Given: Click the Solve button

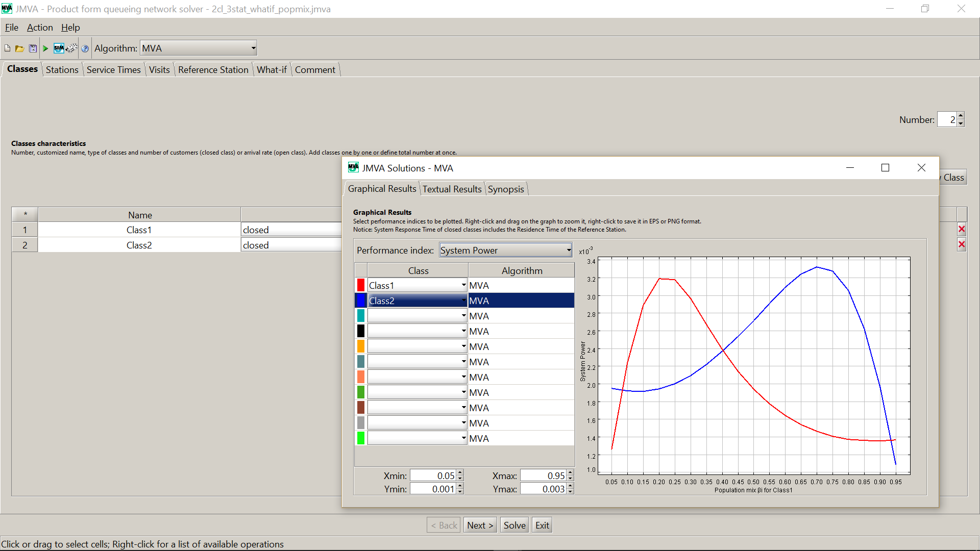Looking at the screenshot, I should (x=513, y=525).
